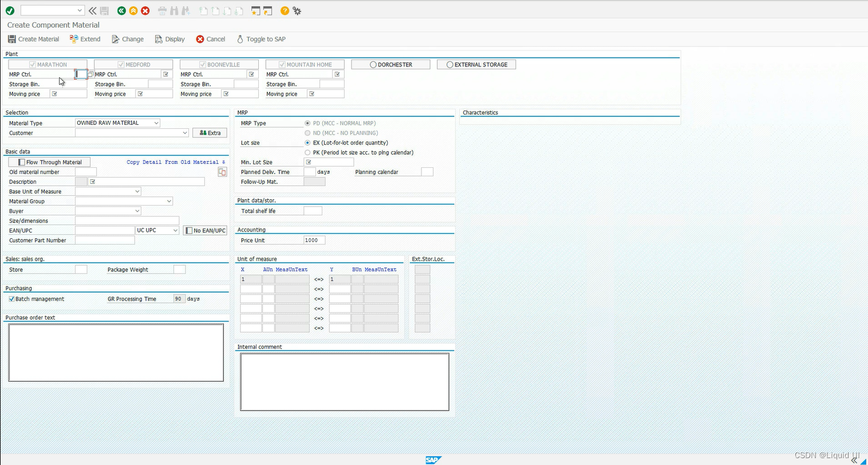This screenshot has height=465, width=868.
Task: Click into the GR Processing Time field
Action: [179, 299]
